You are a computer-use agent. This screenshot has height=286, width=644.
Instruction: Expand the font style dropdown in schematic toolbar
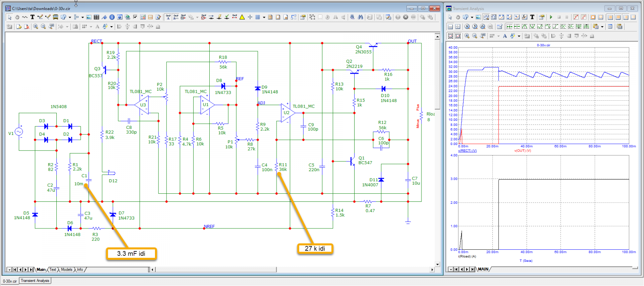click(111, 27)
